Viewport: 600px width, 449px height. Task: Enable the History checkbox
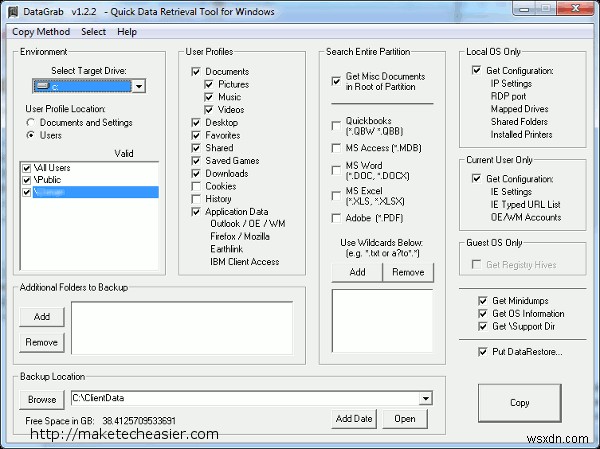[x=196, y=199]
